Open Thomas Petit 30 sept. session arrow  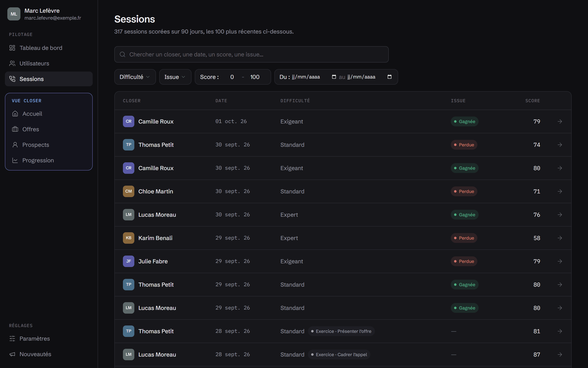(560, 145)
